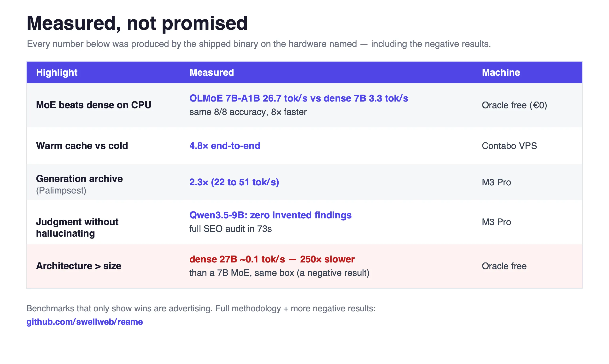Click the '4.8× end-to-end' measurement
The width and height of the screenshot is (609, 364).
coord(225,146)
